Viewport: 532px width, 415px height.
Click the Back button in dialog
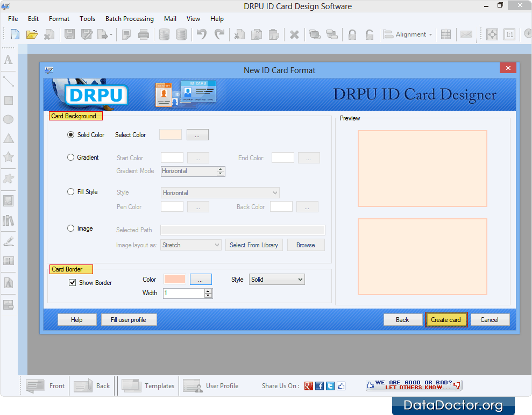tap(402, 320)
